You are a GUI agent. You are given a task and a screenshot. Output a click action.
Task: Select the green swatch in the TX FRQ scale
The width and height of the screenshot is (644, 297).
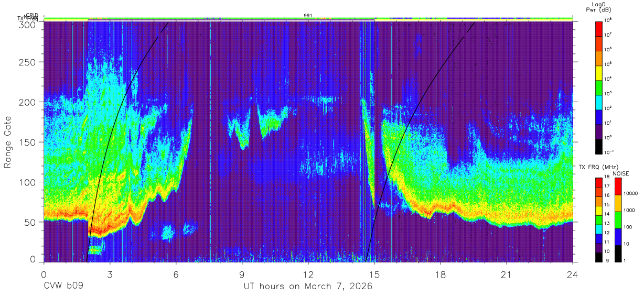(599, 219)
